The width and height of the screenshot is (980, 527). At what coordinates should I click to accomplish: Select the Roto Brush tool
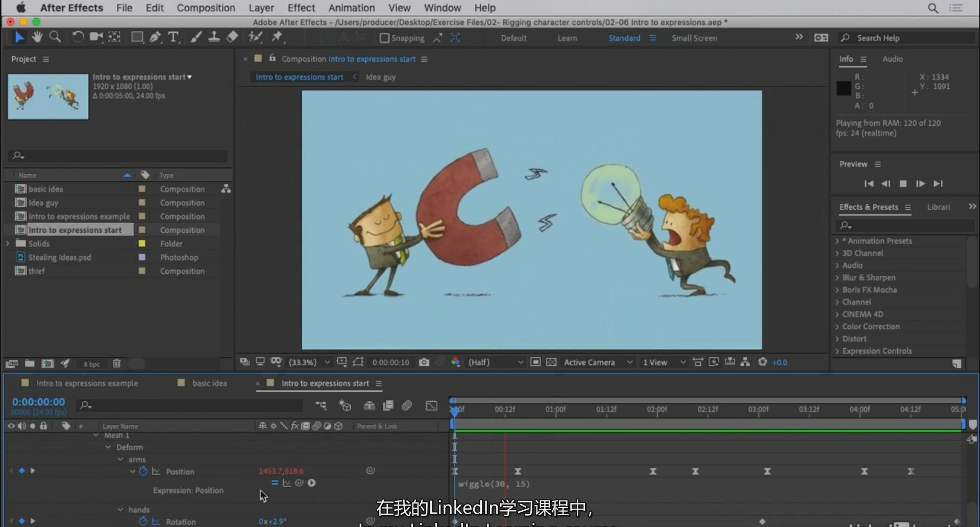[255, 37]
